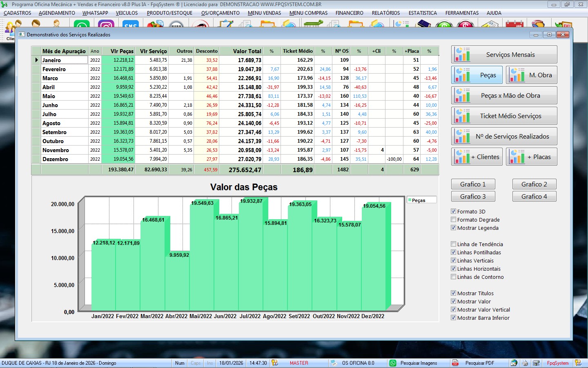Disable the Formato 3D checkbox
This screenshot has width=588, height=368.
(x=453, y=211)
